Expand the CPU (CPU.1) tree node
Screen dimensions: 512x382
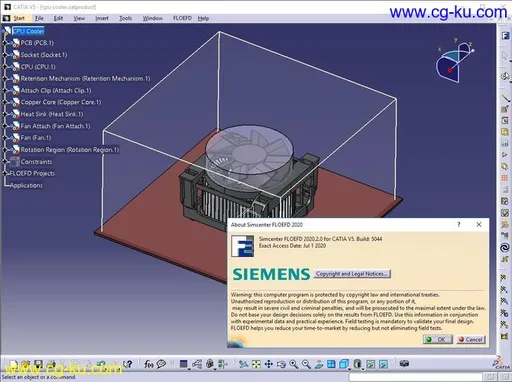pos(5,67)
